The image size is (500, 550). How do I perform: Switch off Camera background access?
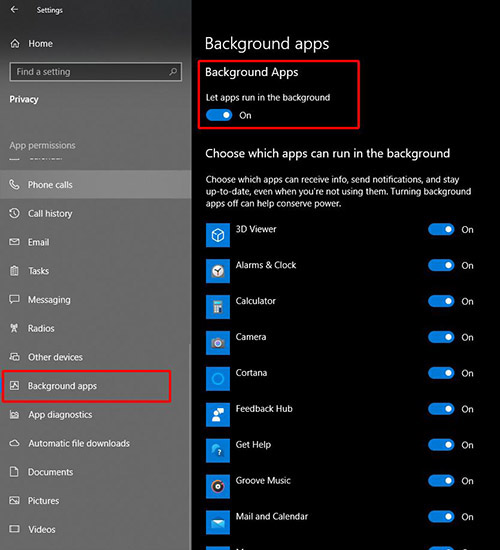click(x=441, y=337)
